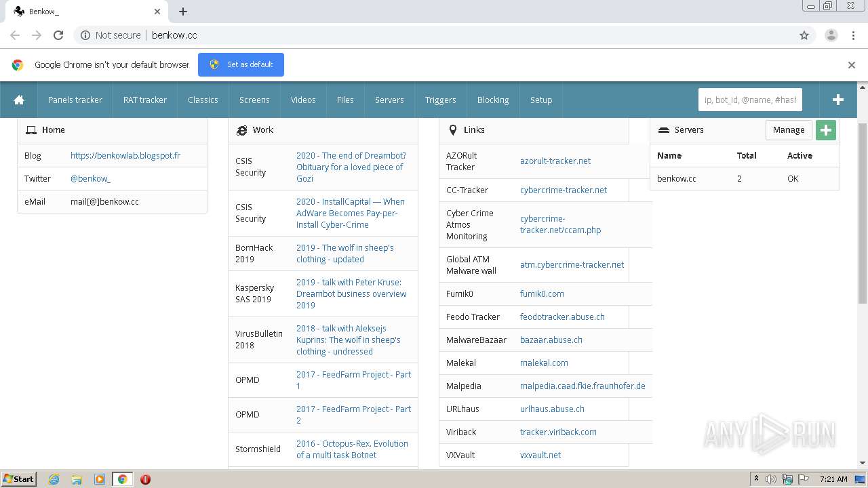Click the red Opera-style taskbar icon
868x488 pixels.
[145, 479]
